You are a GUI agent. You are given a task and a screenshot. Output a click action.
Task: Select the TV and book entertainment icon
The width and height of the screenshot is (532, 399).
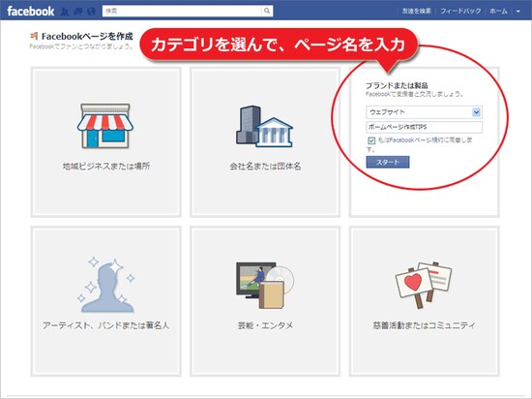[x=265, y=285]
